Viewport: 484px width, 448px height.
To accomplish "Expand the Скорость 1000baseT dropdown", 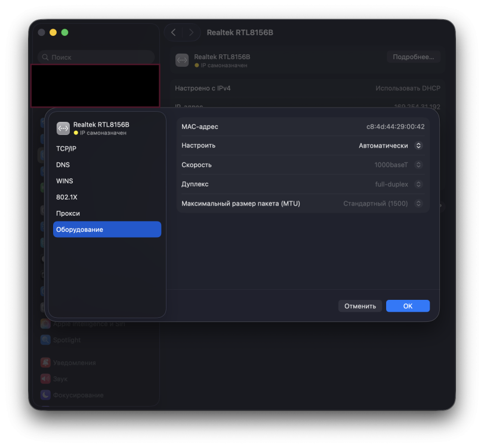I will (398, 165).
